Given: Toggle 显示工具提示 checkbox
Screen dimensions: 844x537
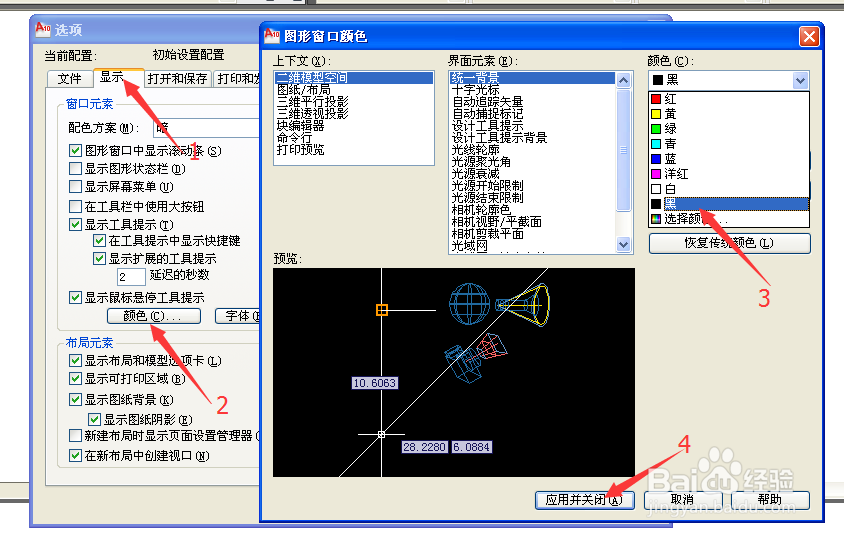Looking at the screenshot, I should pos(75,224).
